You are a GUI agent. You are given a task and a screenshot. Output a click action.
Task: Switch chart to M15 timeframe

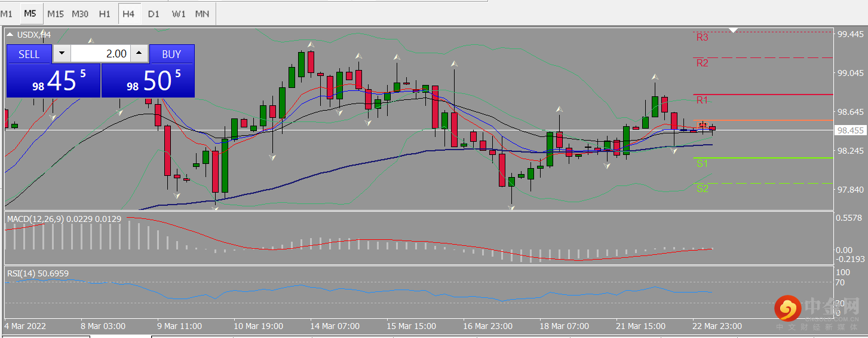pos(56,13)
